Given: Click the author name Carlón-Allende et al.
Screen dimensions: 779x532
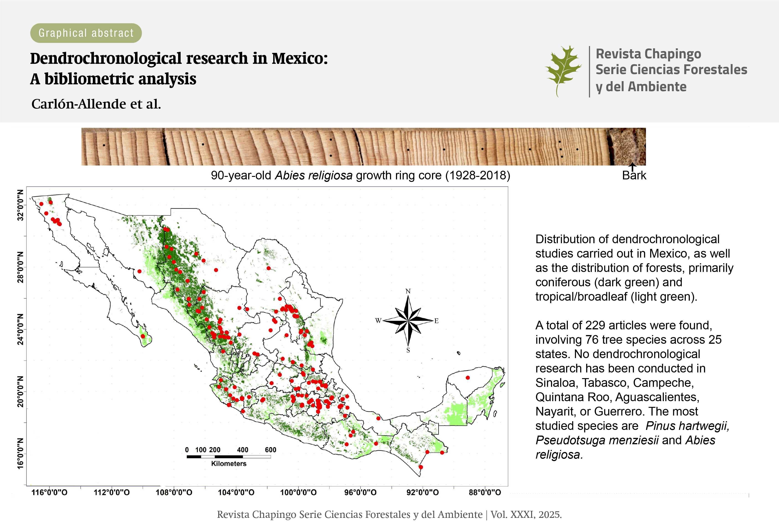Looking at the screenshot, I should click(96, 104).
